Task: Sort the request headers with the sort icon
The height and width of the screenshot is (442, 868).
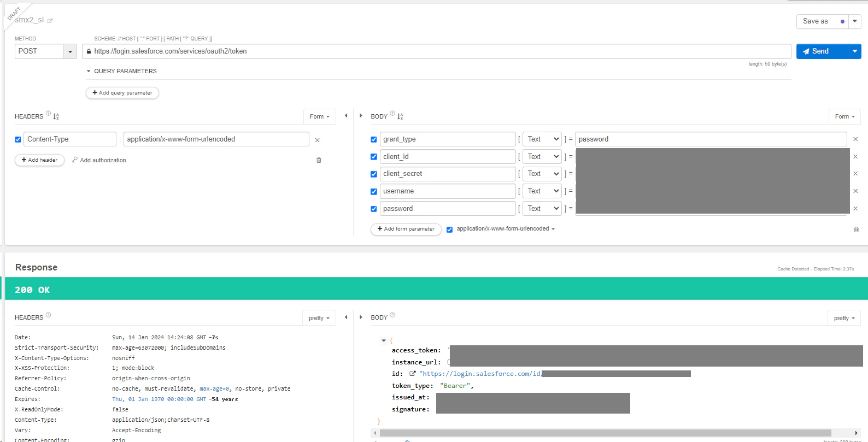Action: click(x=56, y=116)
